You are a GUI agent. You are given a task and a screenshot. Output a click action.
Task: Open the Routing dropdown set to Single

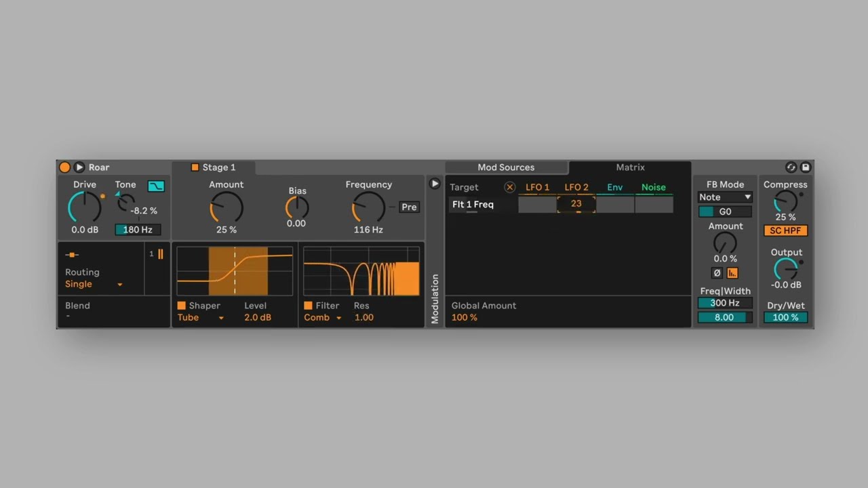[x=94, y=284]
